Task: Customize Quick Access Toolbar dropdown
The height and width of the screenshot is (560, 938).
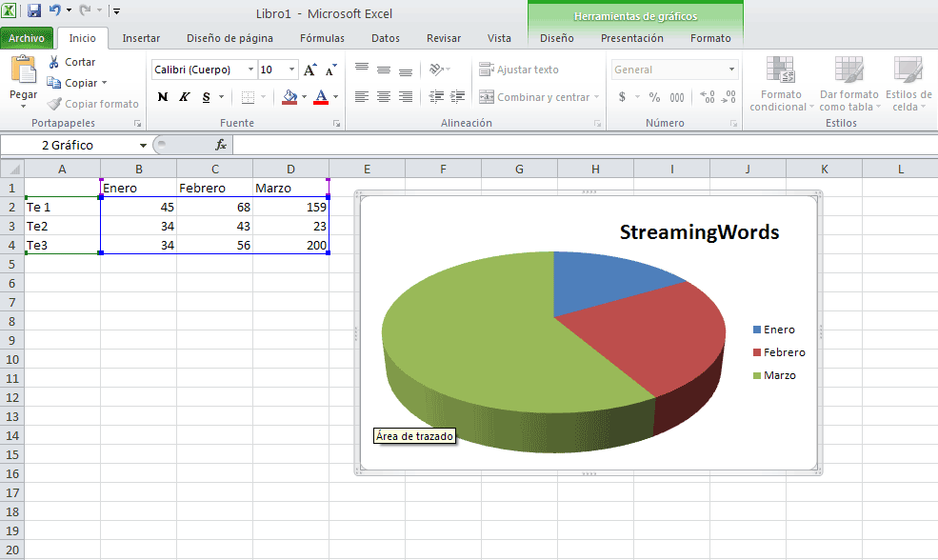Action: point(116,10)
